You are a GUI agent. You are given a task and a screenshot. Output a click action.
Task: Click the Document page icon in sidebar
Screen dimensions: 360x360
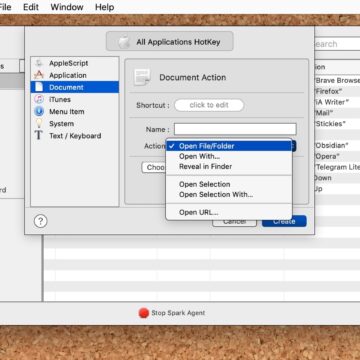pos(39,87)
